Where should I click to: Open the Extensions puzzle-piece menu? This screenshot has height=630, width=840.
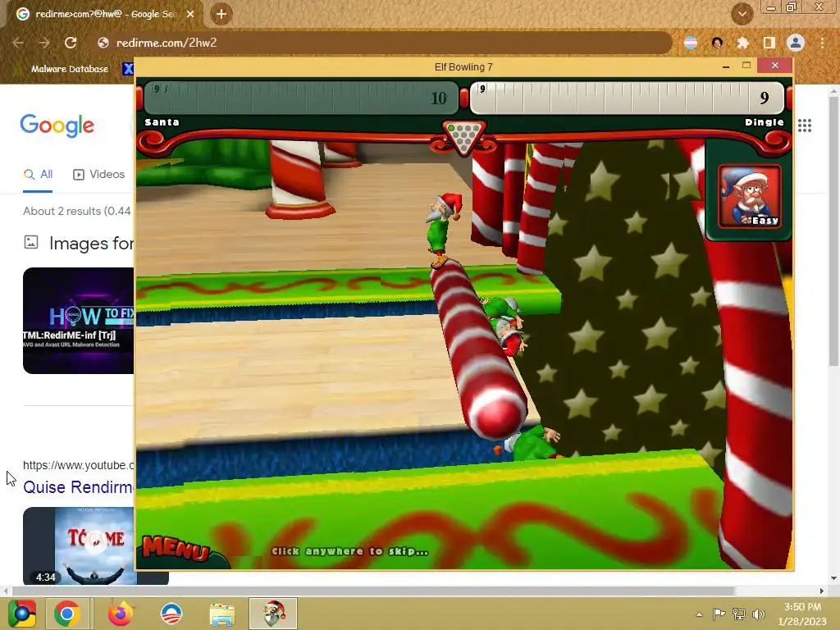(742, 43)
